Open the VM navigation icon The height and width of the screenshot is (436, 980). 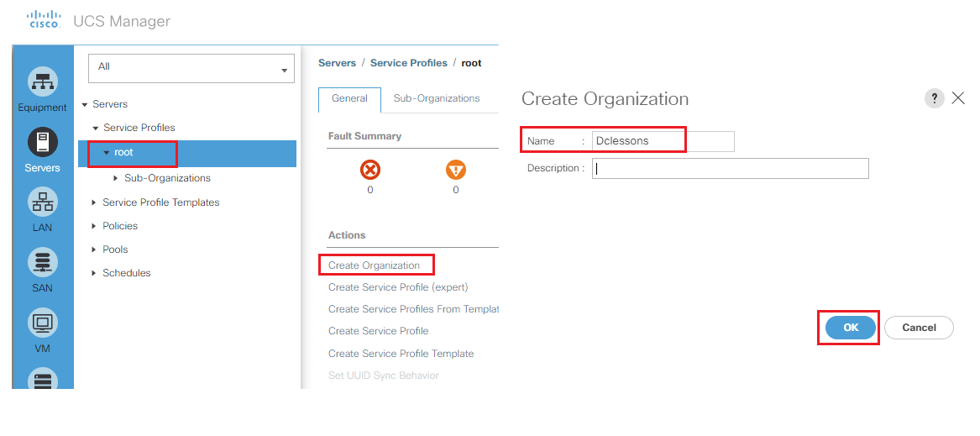coord(43,323)
